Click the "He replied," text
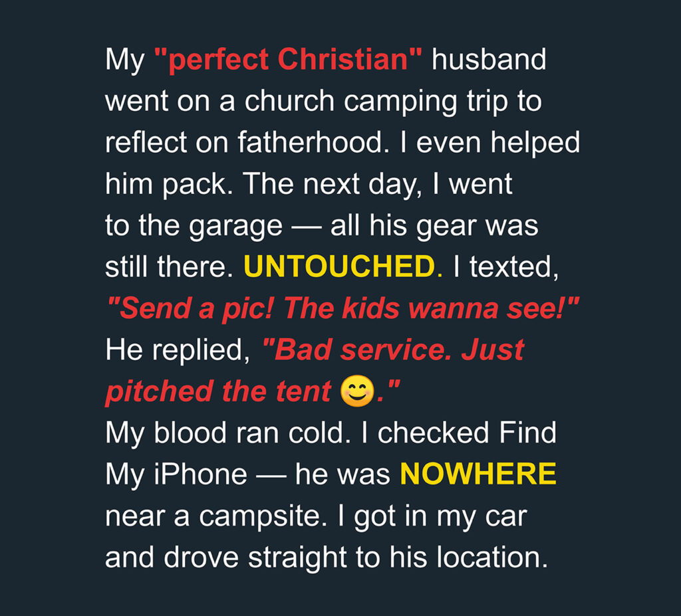This screenshot has height=616, width=681. coord(178,350)
